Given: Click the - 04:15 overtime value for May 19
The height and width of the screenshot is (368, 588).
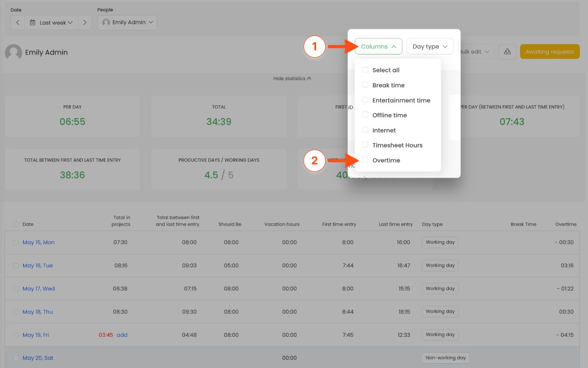Looking at the screenshot, I should click(565, 335).
